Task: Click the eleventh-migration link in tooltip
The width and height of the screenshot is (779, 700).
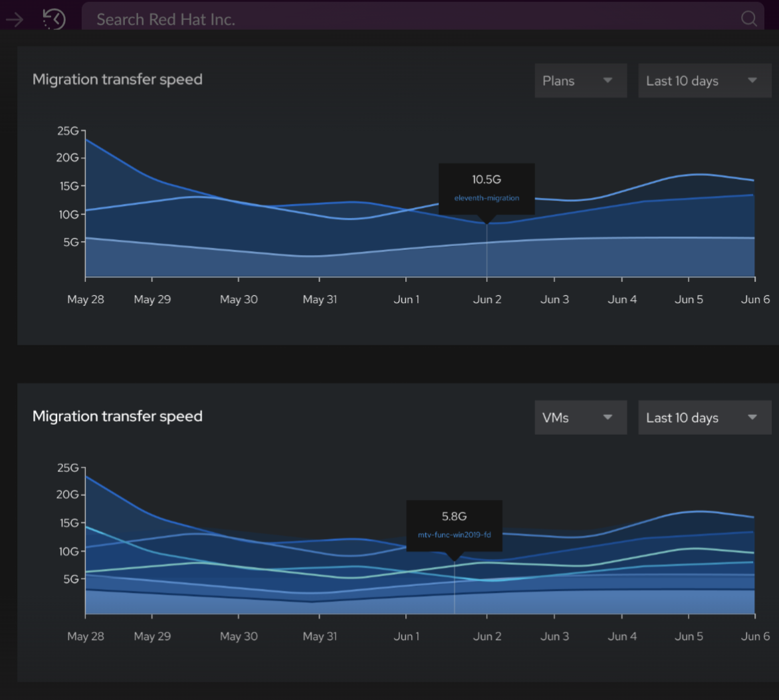Action: pos(487,198)
